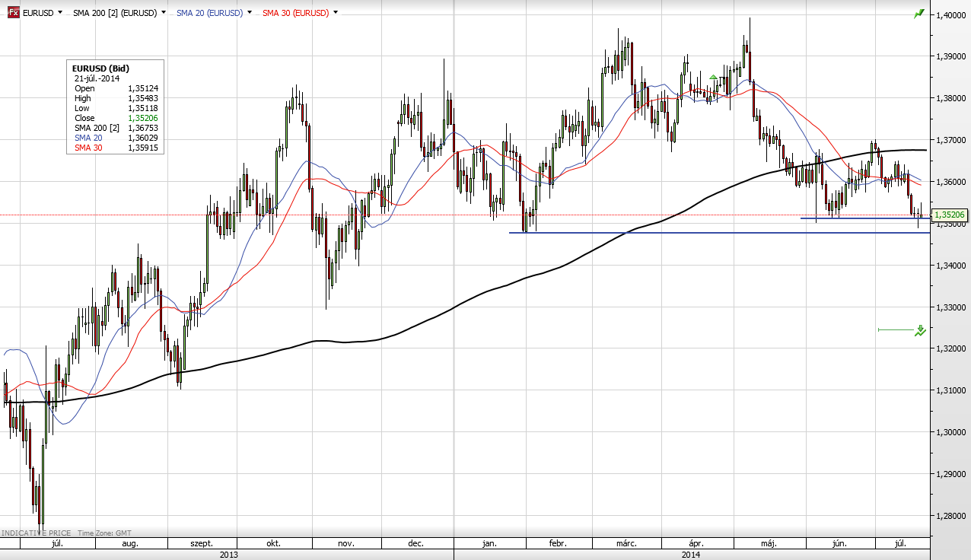Click the 1,38000 price axis label
This screenshot has height=560, width=971.
pyautogui.click(x=951, y=98)
